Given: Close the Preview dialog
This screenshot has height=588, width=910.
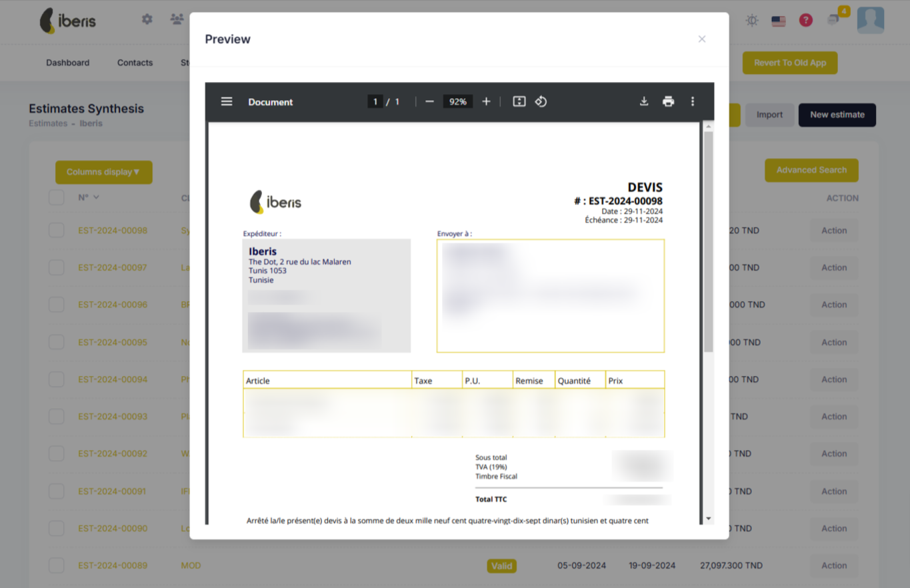Looking at the screenshot, I should pyautogui.click(x=702, y=39).
